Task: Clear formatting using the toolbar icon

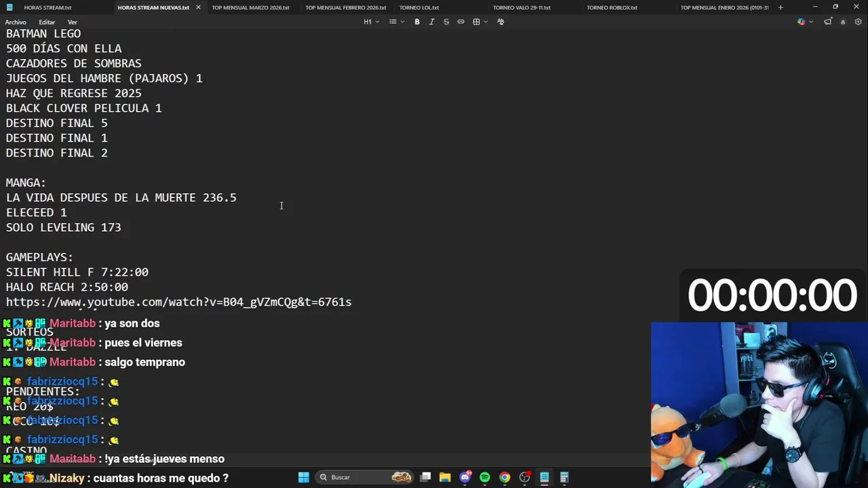Action: coord(500,22)
